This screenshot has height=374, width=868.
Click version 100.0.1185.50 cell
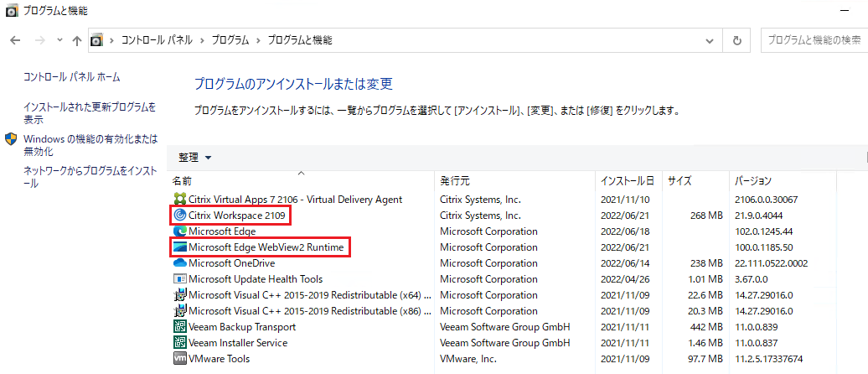[763, 247]
